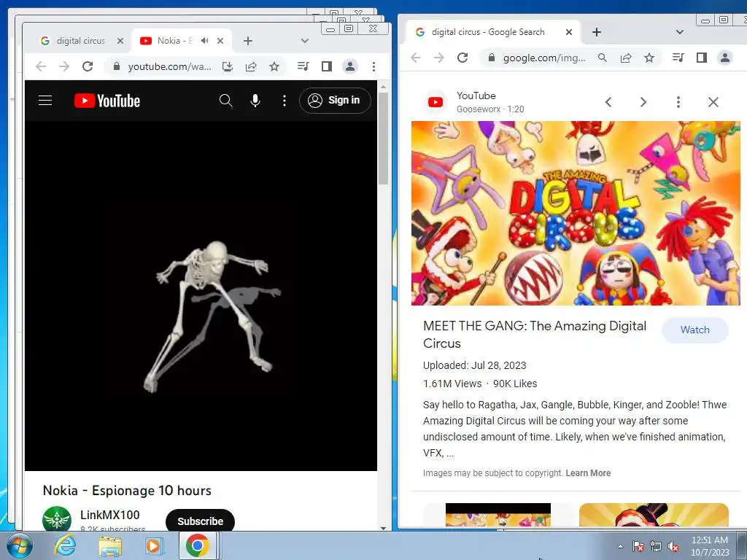Reload the YouTube page
747x560 pixels.
[x=88, y=66]
